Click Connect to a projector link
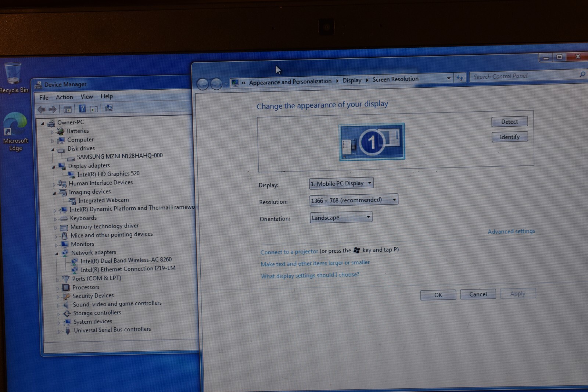The height and width of the screenshot is (392, 588). (289, 252)
